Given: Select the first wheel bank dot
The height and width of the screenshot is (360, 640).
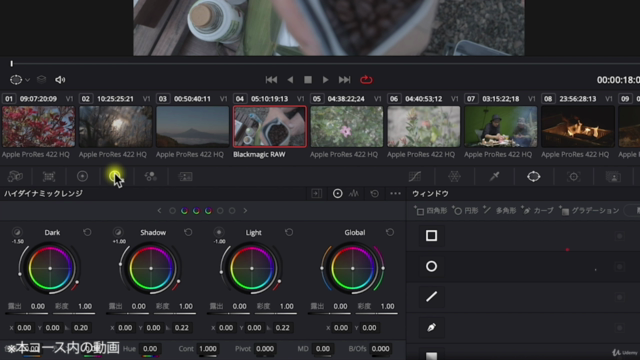Looking at the screenshot, I should (x=173, y=211).
